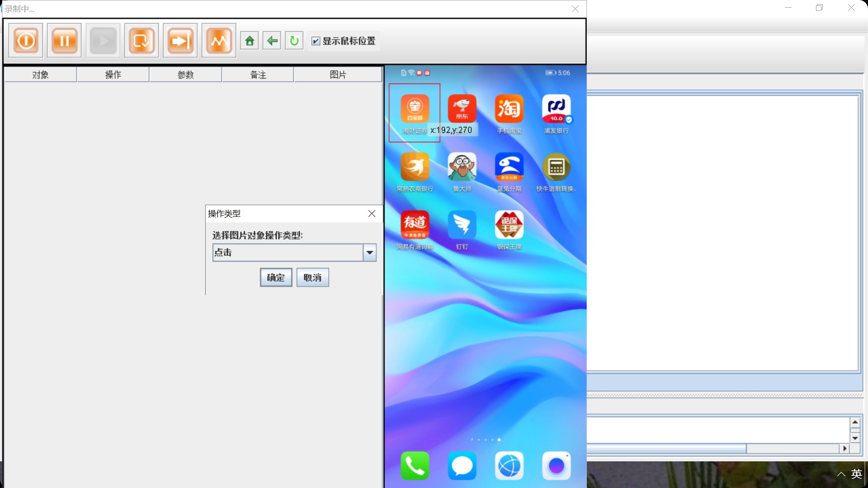The width and height of the screenshot is (868, 488).
Task: Click the green back arrow icon
Action: click(x=272, y=40)
